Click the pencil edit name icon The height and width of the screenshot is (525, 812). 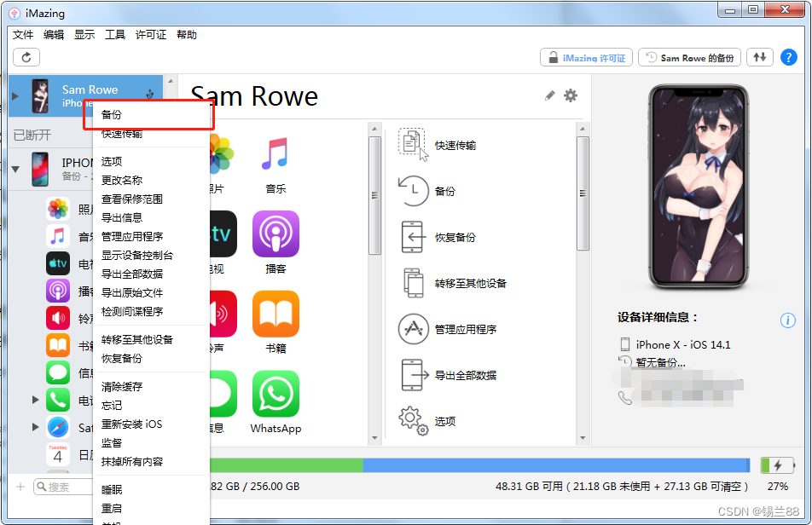(x=549, y=95)
